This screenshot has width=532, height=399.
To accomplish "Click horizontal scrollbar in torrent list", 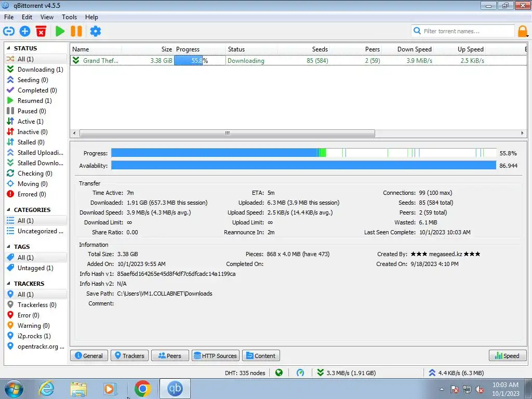I will point(228,133).
